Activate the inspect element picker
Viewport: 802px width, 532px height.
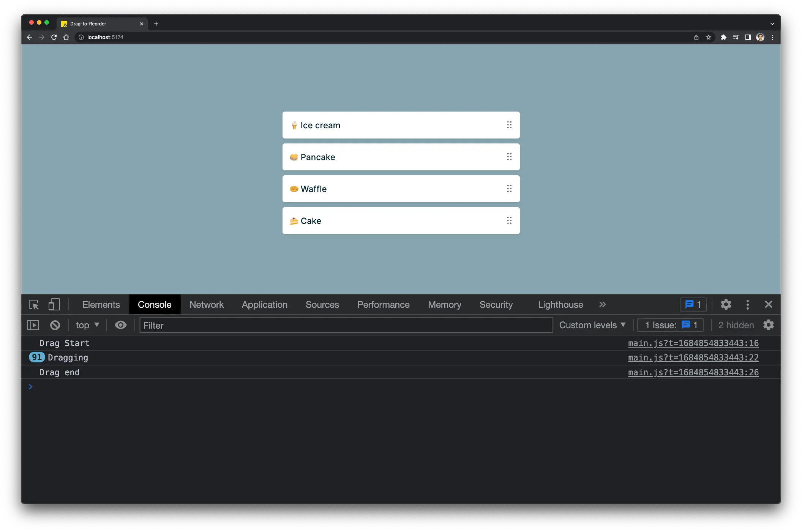coord(34,305)
